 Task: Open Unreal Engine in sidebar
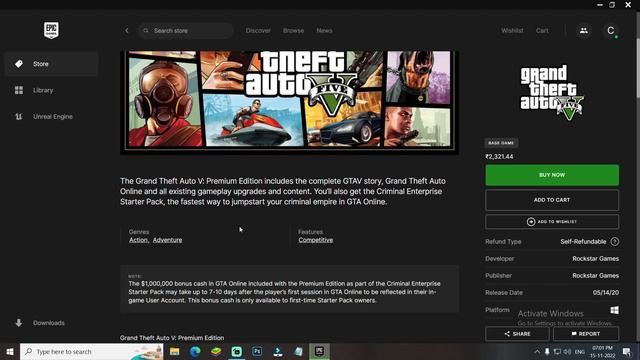tap(51, 116)
